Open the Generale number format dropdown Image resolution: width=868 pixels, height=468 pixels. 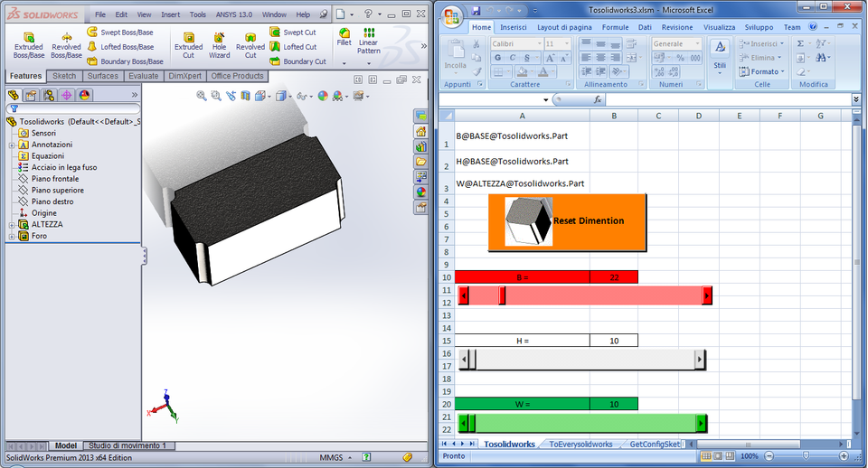point(697,43)
